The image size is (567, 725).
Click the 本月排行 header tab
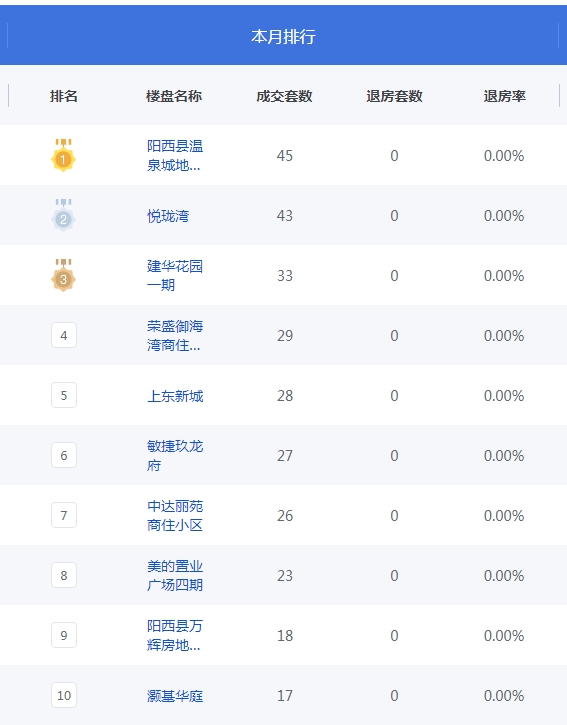[x=284, y=36]
